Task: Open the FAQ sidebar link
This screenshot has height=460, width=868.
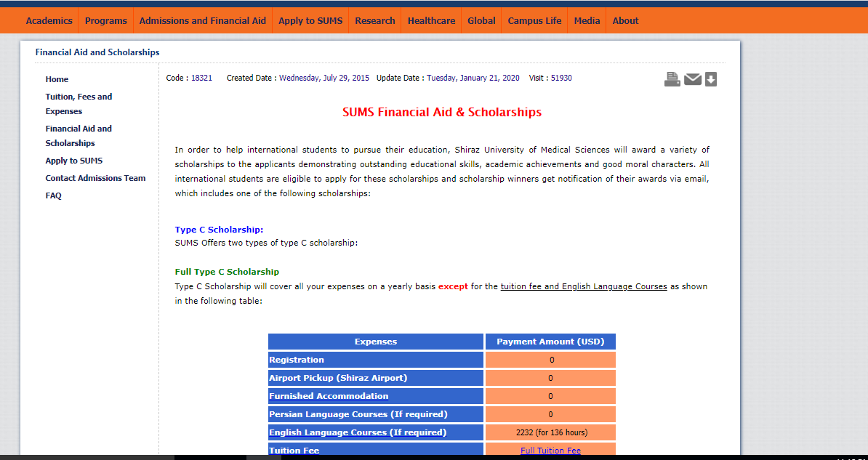Action: (x=54, y=195)
